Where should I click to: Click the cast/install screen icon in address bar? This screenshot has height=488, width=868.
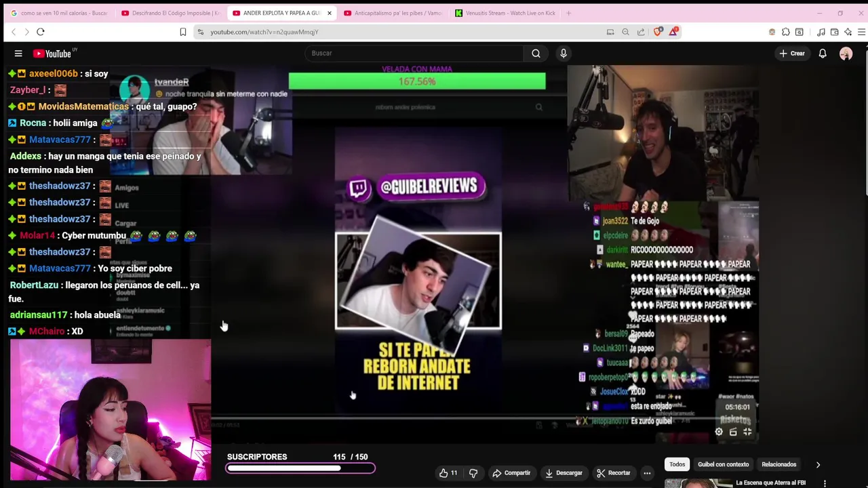610,32
